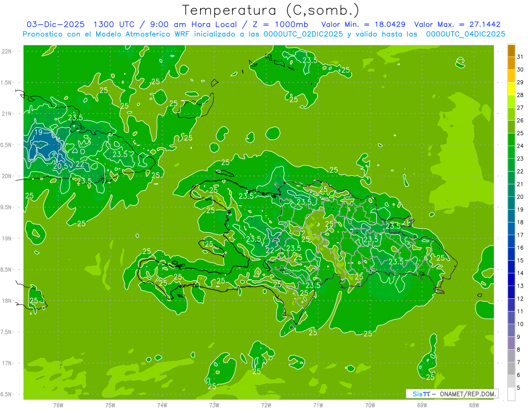Click the "76W" longitude axis label

(x=58, y=405)
